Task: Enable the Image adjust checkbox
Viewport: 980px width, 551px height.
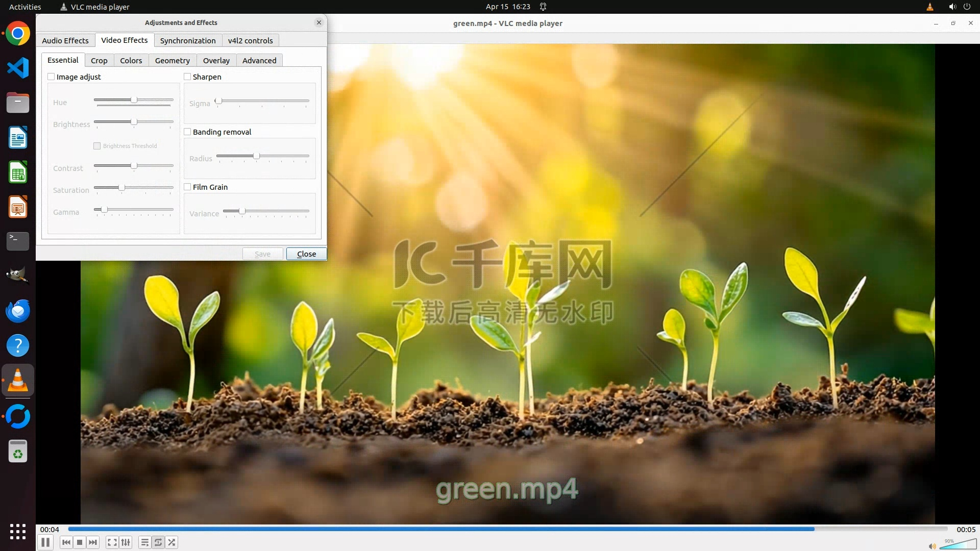Action: [51, 77]
